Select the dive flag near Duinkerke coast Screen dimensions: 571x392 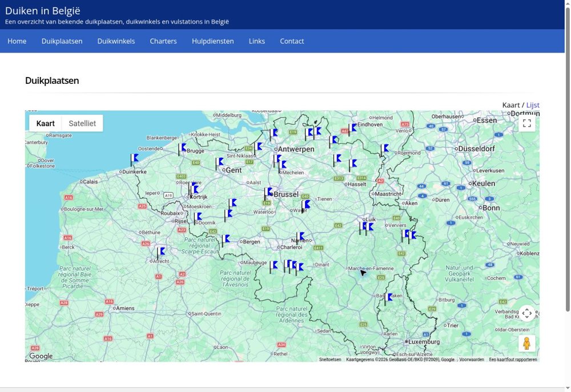pyautogui.click(x=134, y=160)
